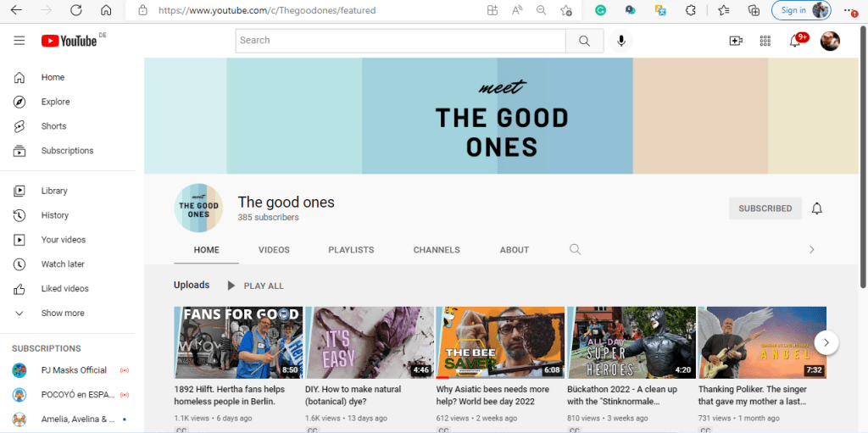
Task: Activate voice search microphone
Action: (x=621, y=41)
